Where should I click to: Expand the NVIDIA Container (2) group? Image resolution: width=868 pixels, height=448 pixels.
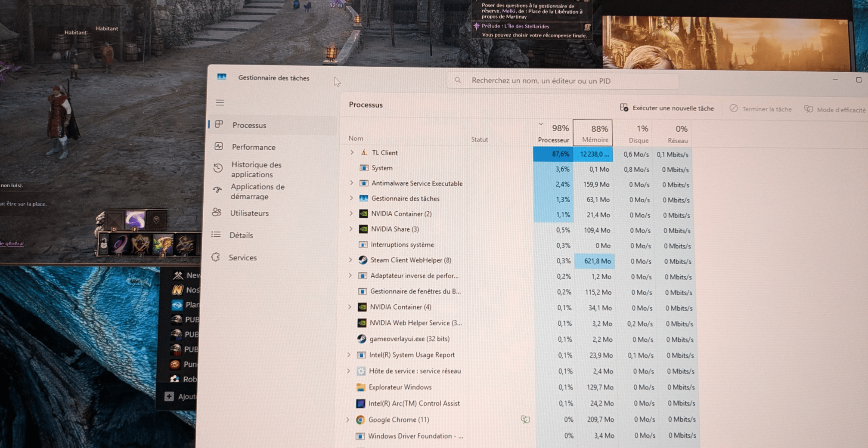[351, 213]
